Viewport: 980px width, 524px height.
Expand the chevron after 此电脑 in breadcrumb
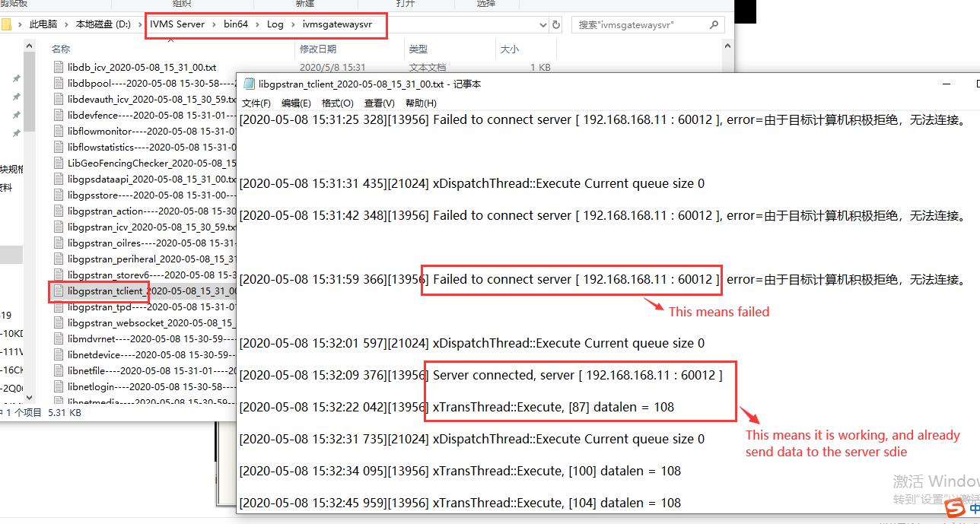point(66,24)
